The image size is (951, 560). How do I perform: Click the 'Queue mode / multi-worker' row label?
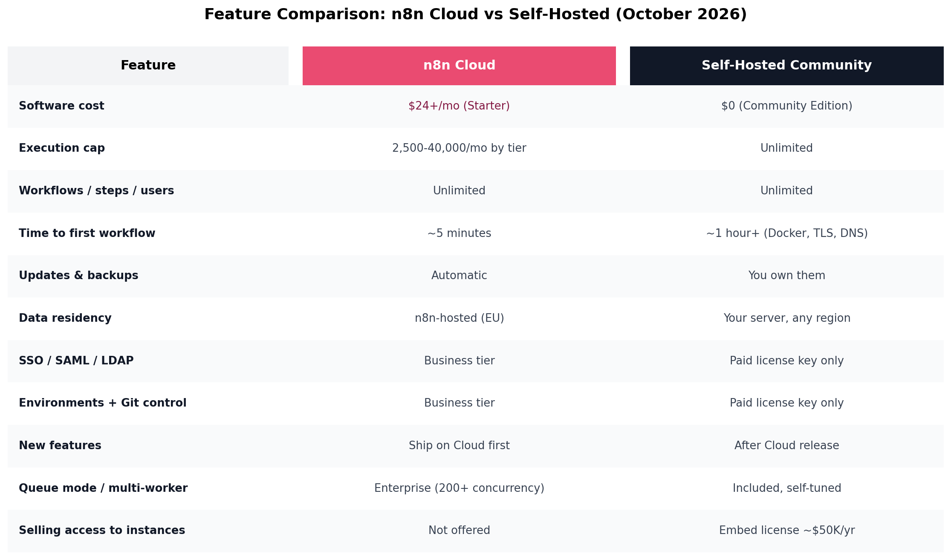click(x=103, y=488)
